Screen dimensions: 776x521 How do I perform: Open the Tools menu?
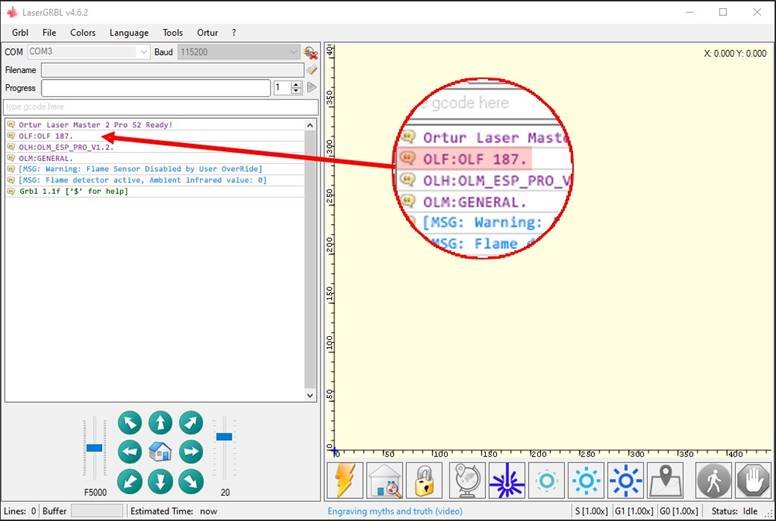(172, 32)
